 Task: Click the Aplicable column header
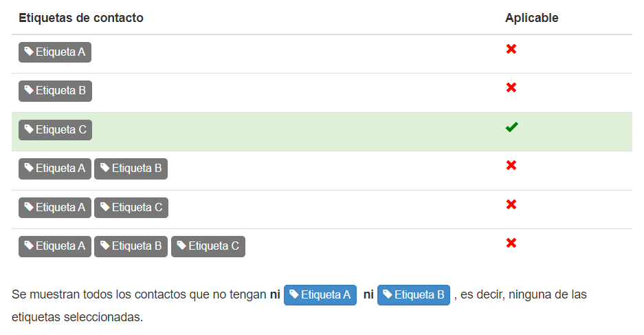[531, 18]
